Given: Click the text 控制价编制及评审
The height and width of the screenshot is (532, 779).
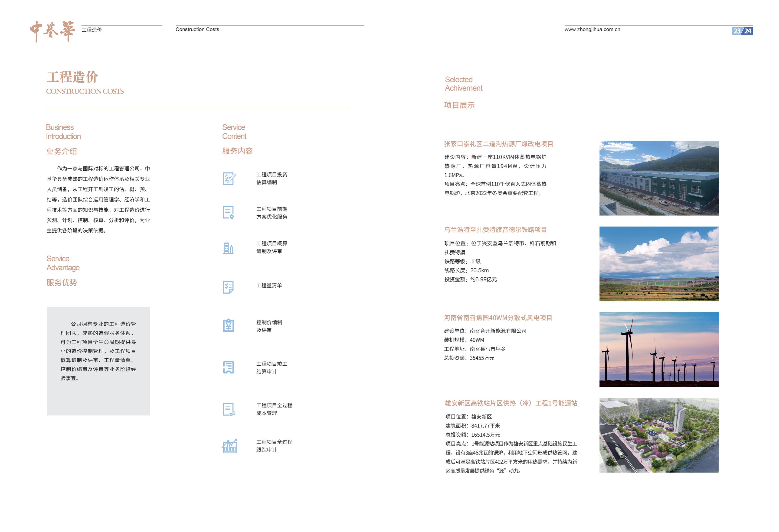Looking at the screenshot, I should point(269,326).
